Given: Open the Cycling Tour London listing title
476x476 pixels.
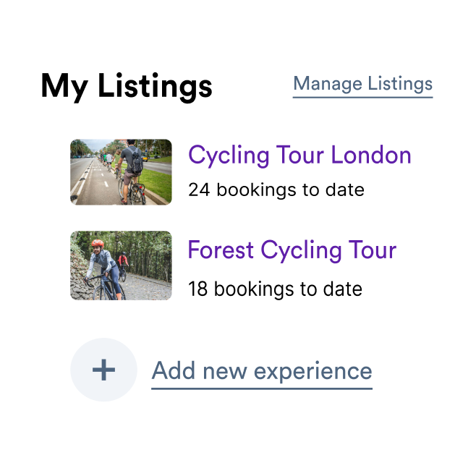Looking at the screenshot, I should coord(299,155).
